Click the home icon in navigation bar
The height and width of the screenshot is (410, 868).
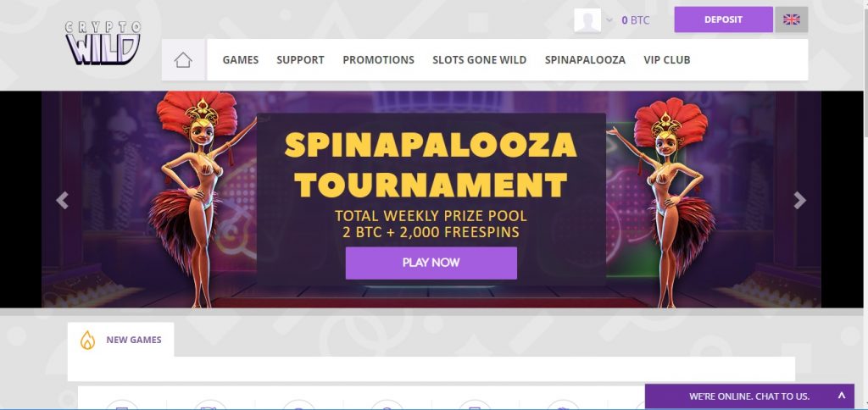[x=183, y=60]
